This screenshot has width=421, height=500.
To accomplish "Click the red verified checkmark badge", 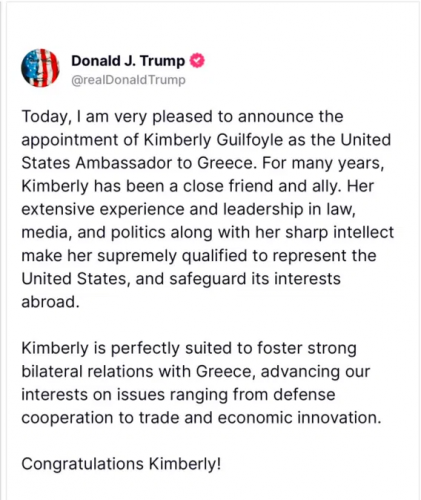I will [x=197, y=61].
